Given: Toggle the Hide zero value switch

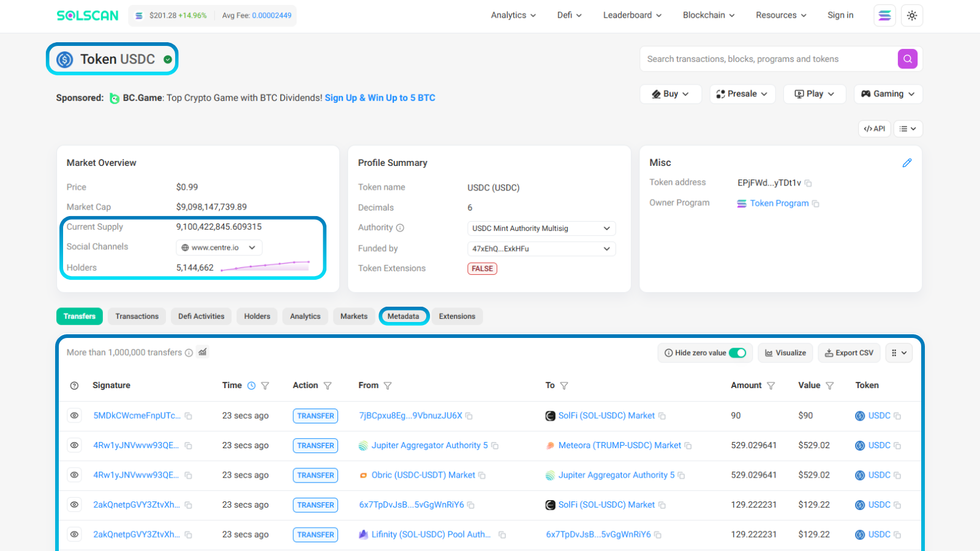Looking at the screenshot, I should pos(737,353).
